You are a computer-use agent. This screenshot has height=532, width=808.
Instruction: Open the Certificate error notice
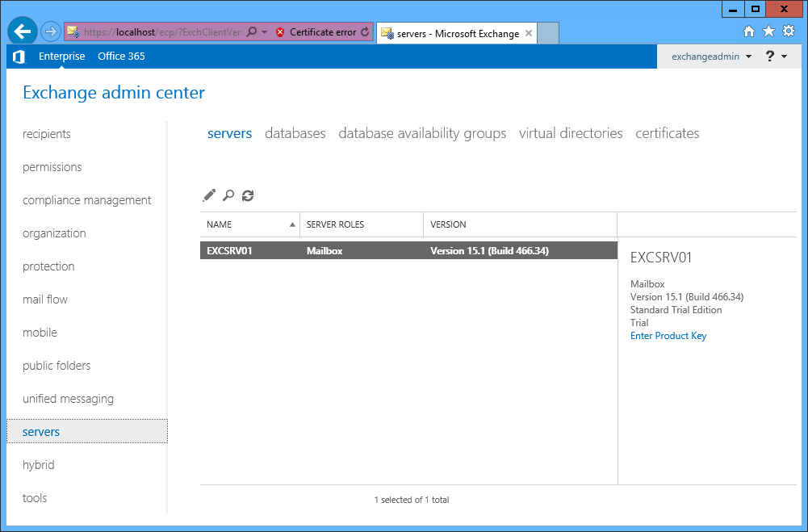pyautogui.click(x=323, y=32)
